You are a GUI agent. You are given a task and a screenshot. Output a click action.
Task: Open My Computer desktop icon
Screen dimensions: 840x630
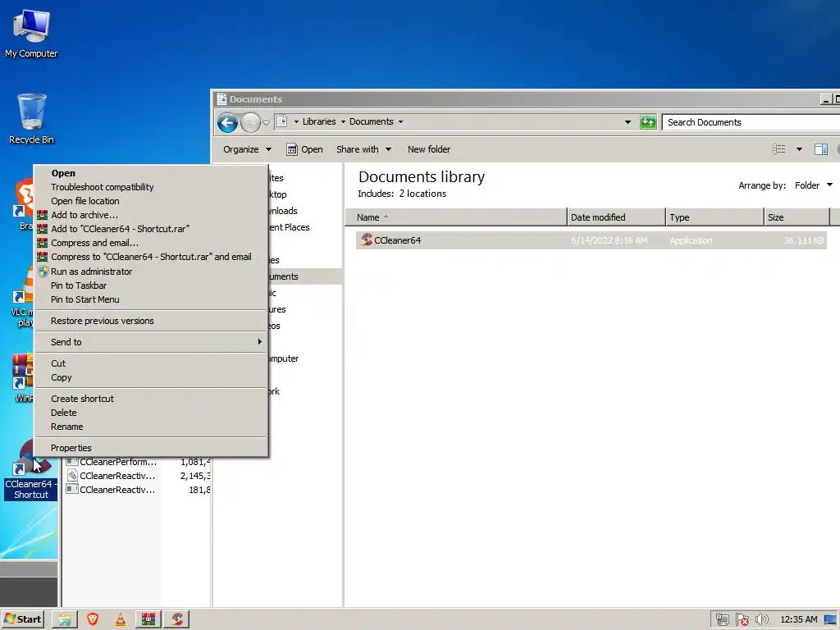(31, 33)
